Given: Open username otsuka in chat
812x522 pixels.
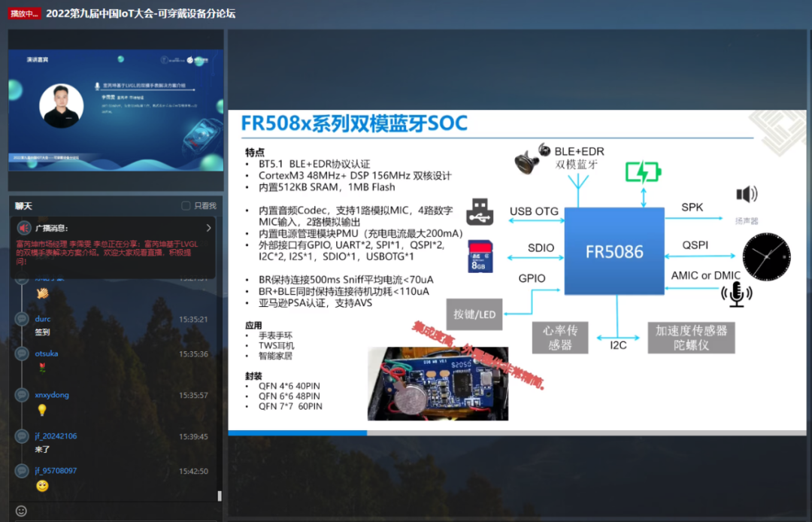Looking at the screenshot, I should (x=47, y=354).
